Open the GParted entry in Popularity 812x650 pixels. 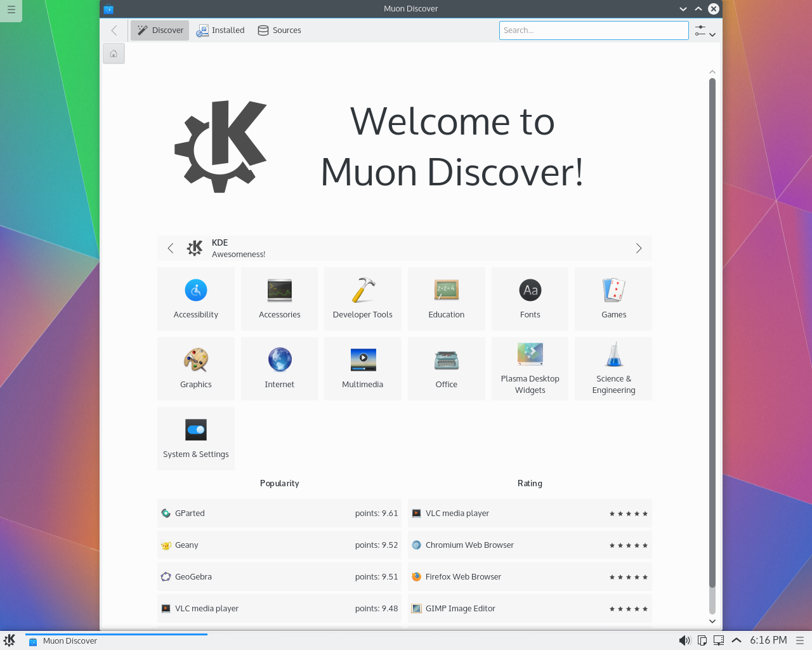coord(279,514)
